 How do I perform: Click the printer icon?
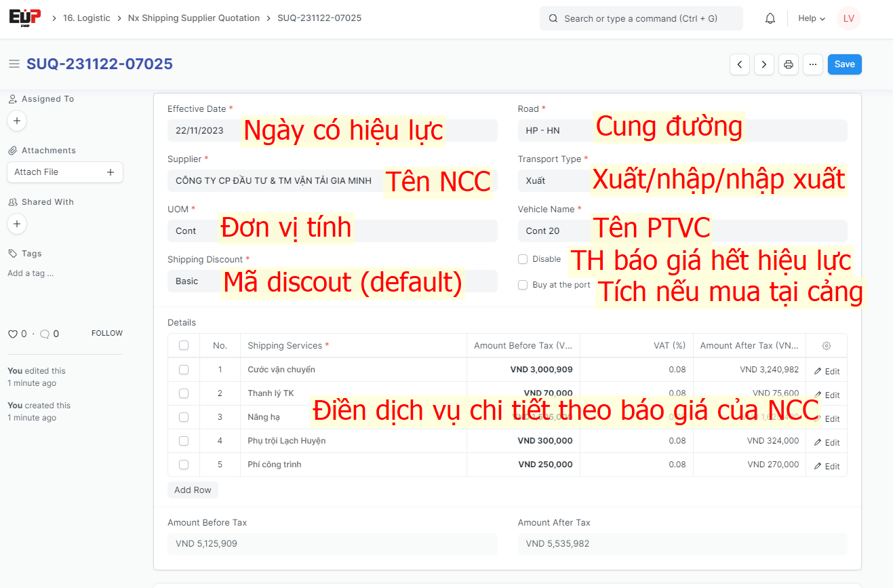click(x=789, y=64)
